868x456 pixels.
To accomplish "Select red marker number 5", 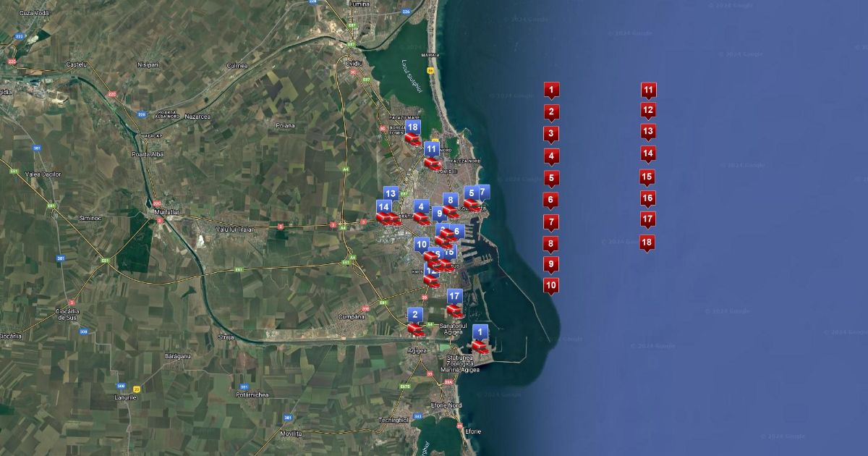I will tap(551, 178).
